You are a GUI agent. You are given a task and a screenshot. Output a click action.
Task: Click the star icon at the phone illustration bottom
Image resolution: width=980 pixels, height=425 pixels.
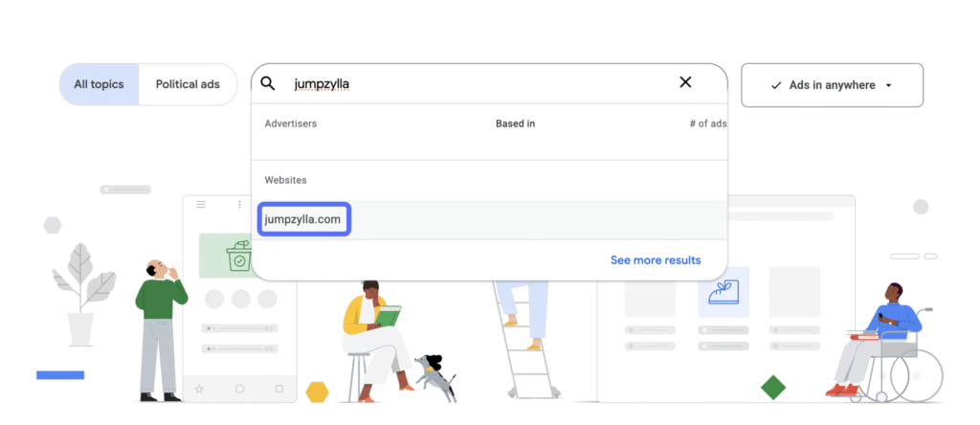click(199, 390)
